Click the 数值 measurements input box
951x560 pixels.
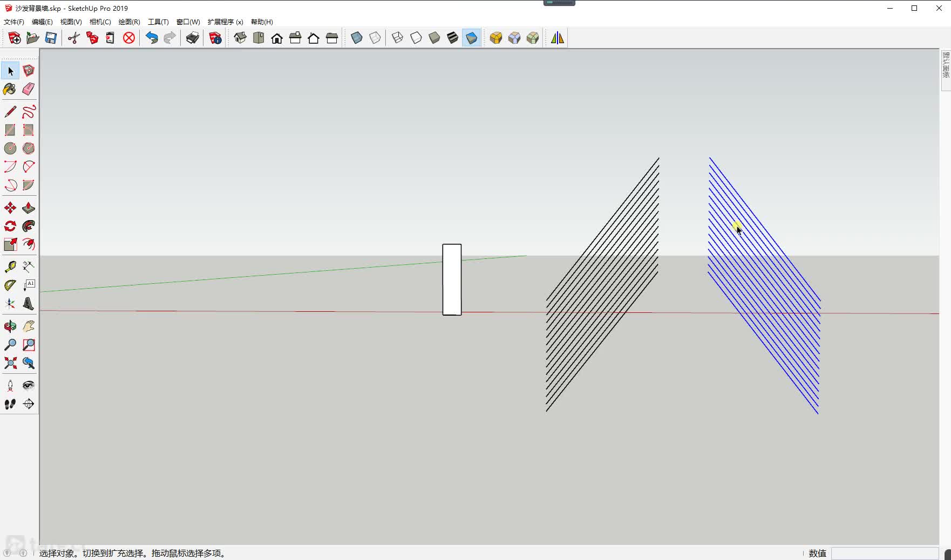click(x=885, y=553)
